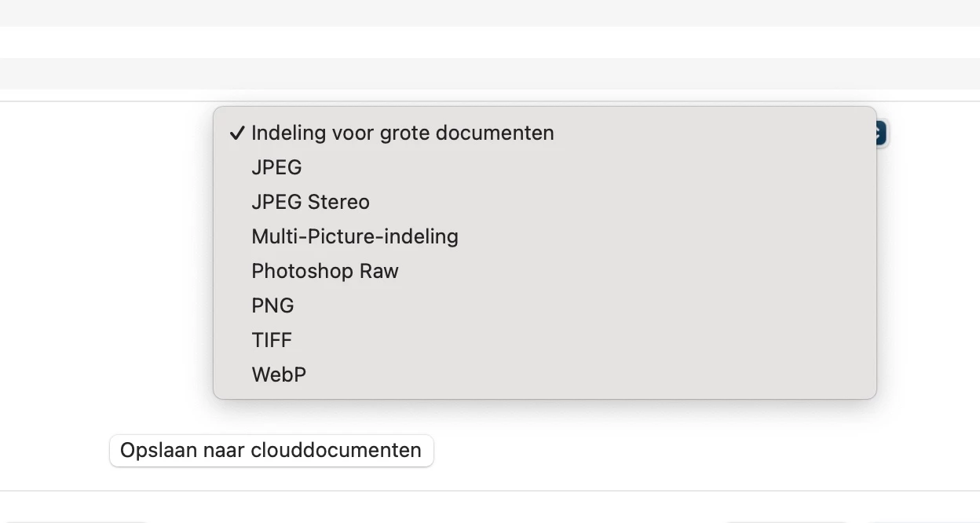Click the blue format popup arrow control
The height and width of the screenshot is (523, 980).
coord(881,133)
